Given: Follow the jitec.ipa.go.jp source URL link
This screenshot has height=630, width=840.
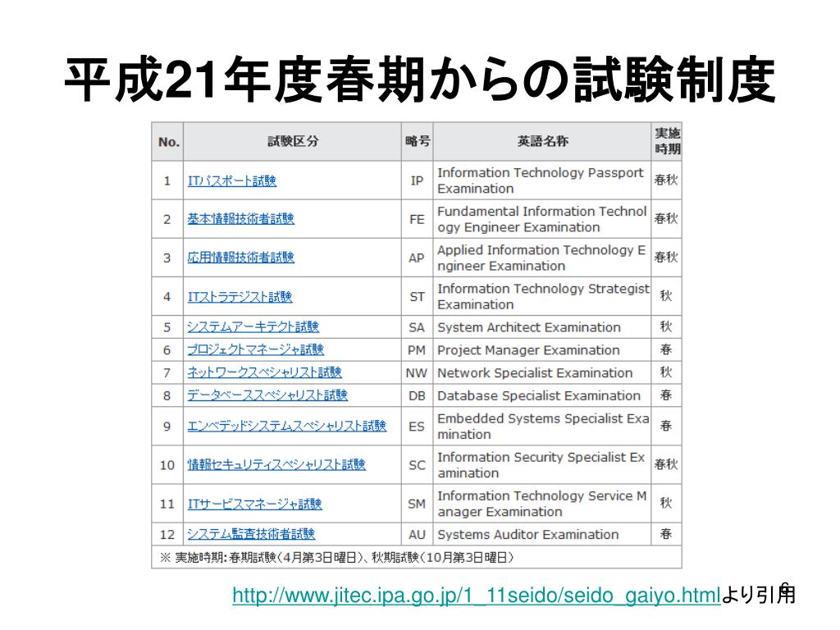Looking at the screenshot, I should pyautogui.click(x=477, y=596).
